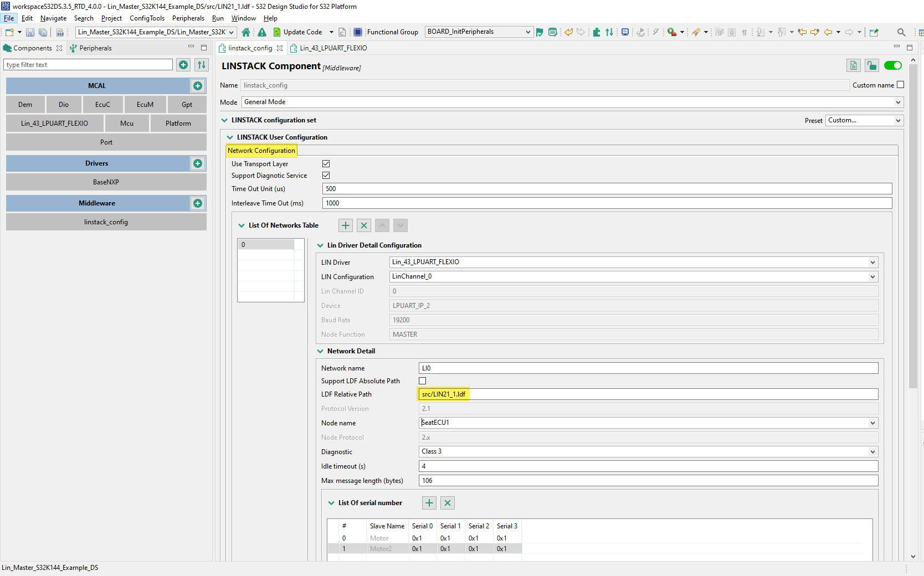Click the type filter text field
This screenshot has height=576, width=924.
point(88,65)
